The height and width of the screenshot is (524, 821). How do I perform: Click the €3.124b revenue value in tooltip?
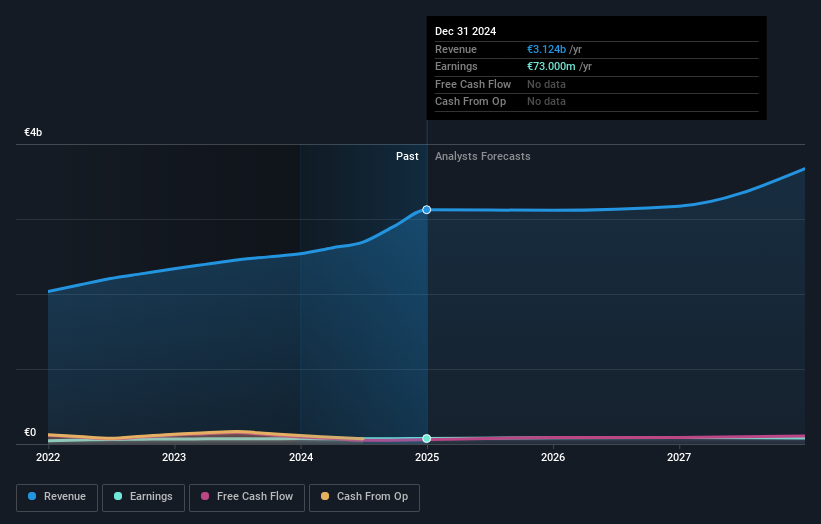[547, 49]
